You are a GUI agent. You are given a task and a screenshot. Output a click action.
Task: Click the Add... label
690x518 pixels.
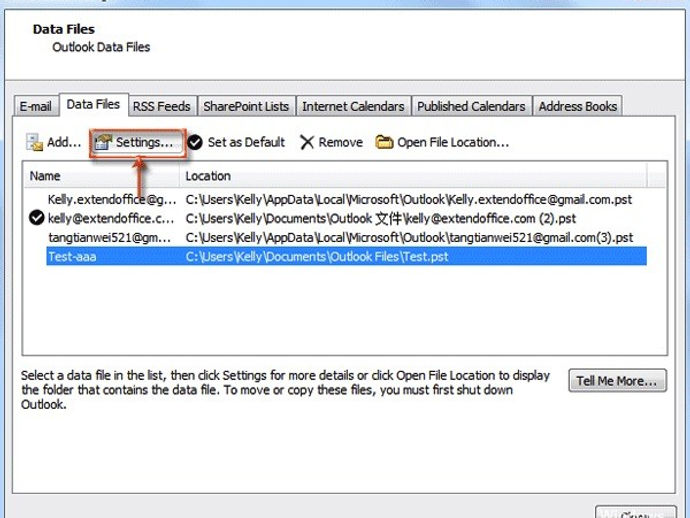click(64, 142)
